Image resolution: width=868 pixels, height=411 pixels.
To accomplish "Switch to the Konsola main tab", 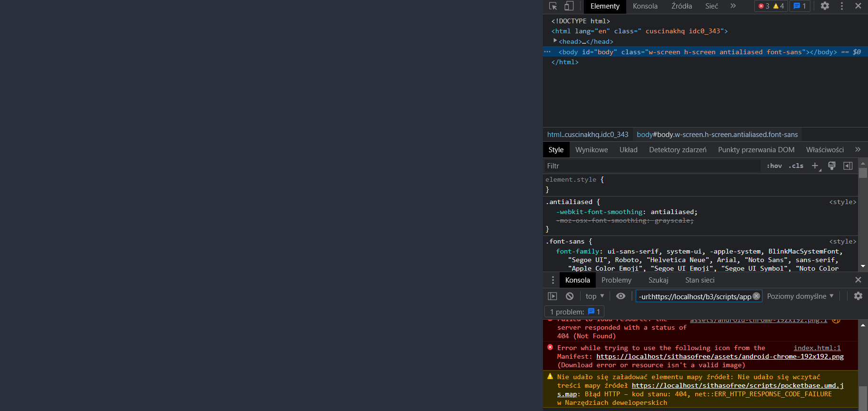I will coord(645,6).
